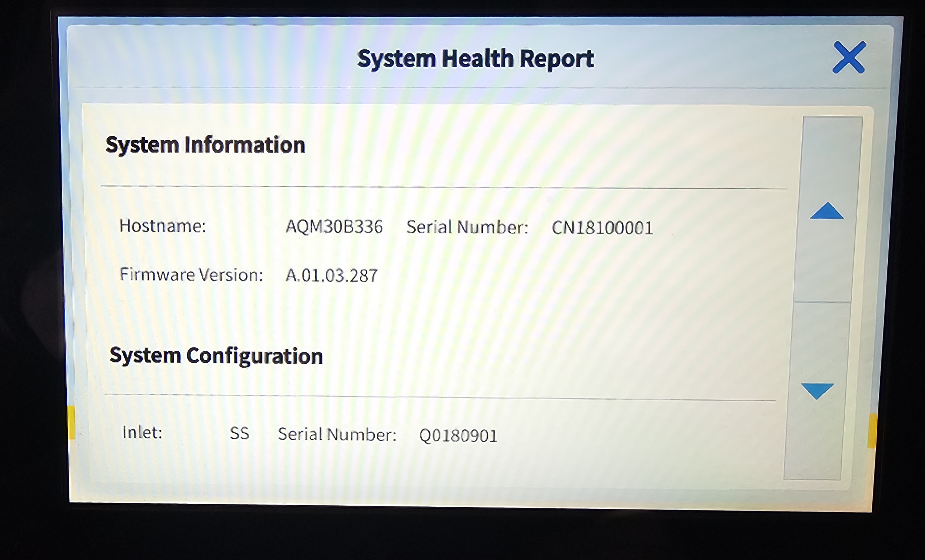Close the System Health Report dialog

click(x=849, y=57)
